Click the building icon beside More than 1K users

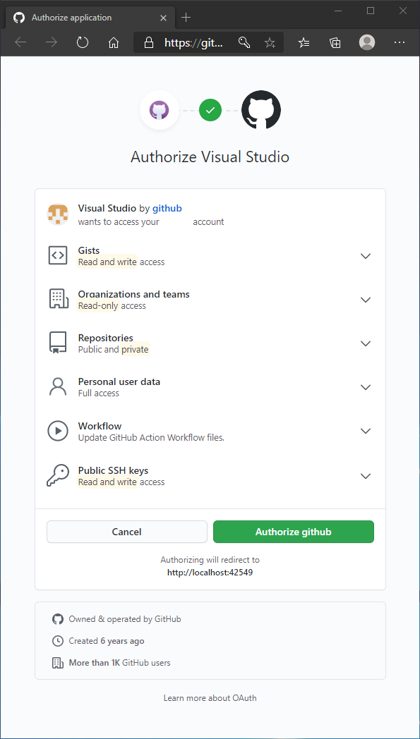pos(58,663)
